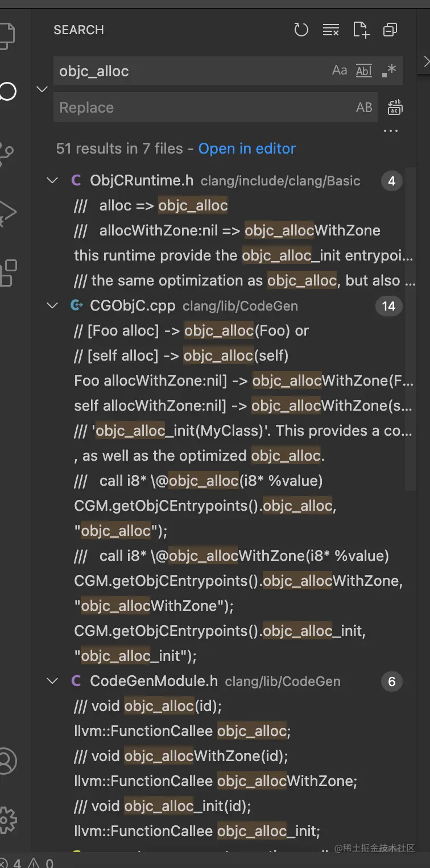Screen dimensions: 430x868
Task: Collapse all search results
Action: [x=390, y=30]
